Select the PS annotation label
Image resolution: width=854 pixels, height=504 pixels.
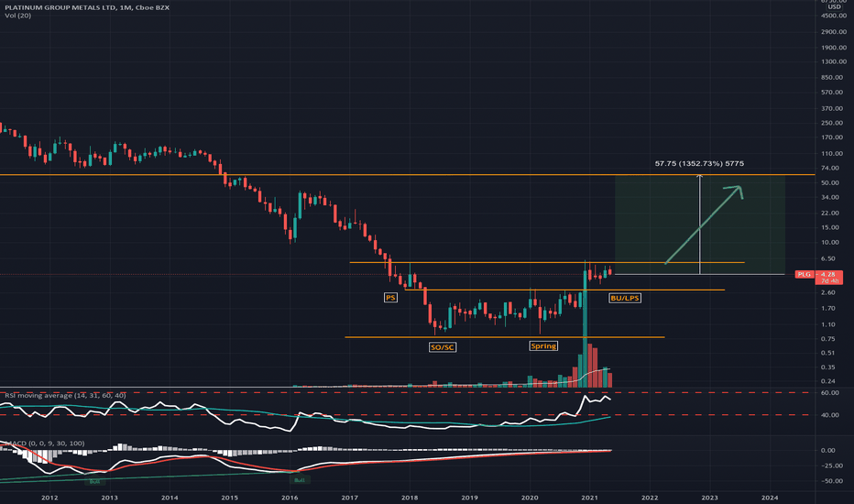tap(390, 298)
